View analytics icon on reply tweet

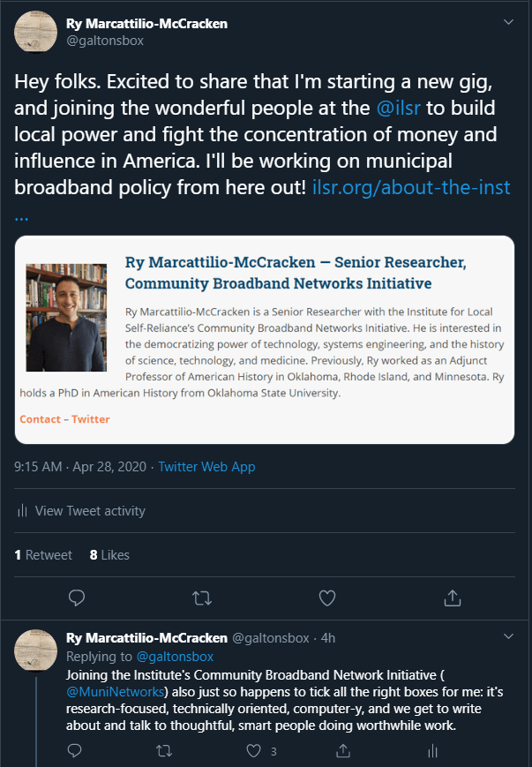click(x=432, y=751)
